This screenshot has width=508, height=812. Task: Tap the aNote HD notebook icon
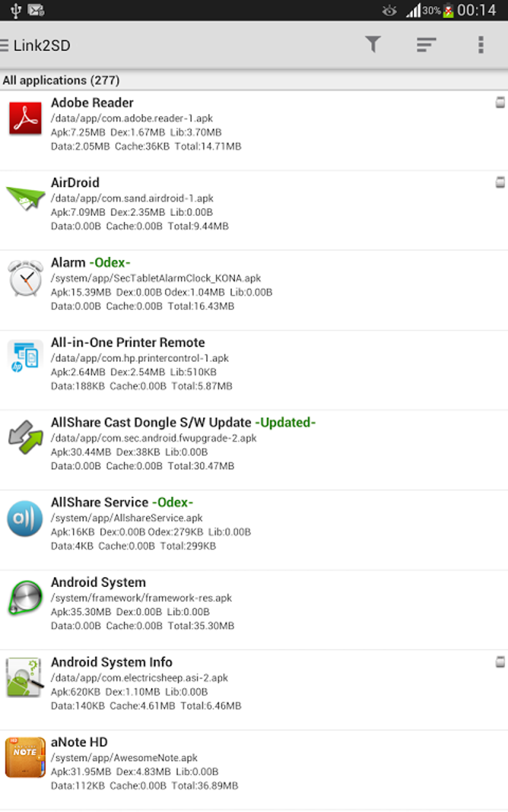click(25, 757)
